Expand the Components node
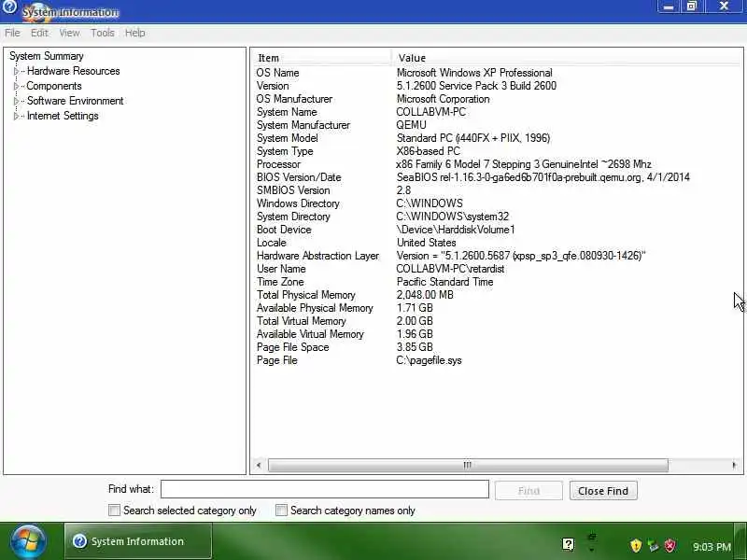Screen dimensions: 747x560 coord(16,86)
